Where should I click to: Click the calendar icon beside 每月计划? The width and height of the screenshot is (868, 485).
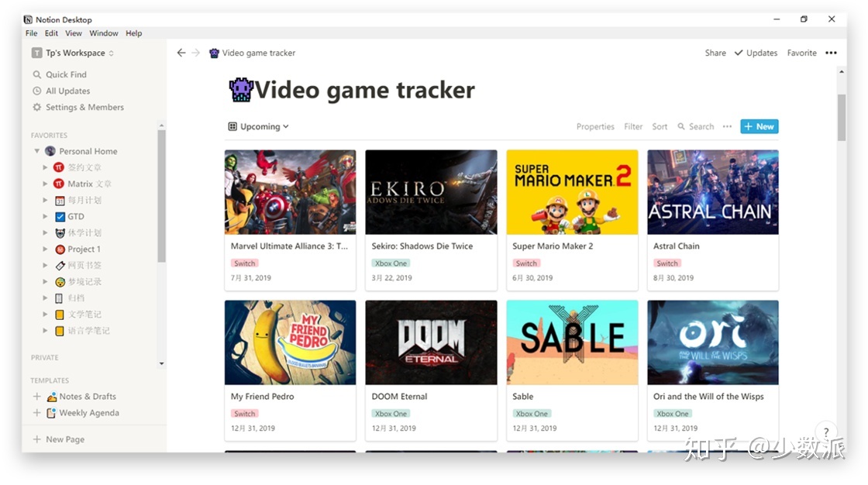(x=60, y=201)
